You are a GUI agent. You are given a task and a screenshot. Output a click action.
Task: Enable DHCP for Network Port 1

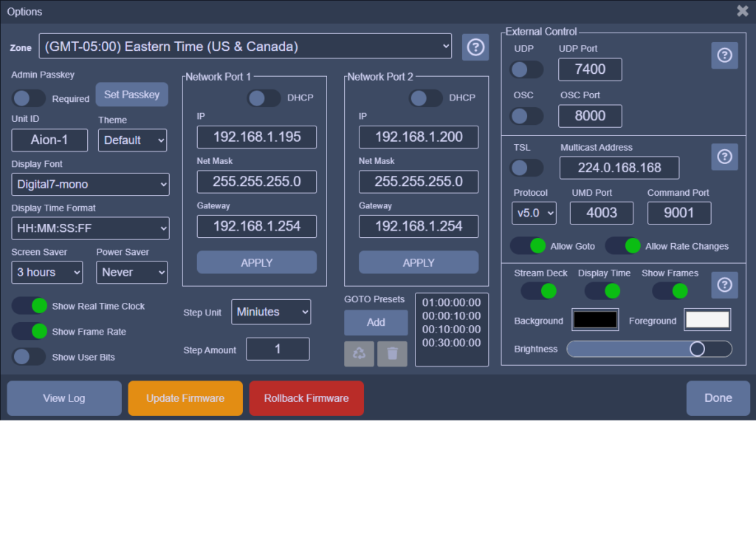tap(264, 98)
